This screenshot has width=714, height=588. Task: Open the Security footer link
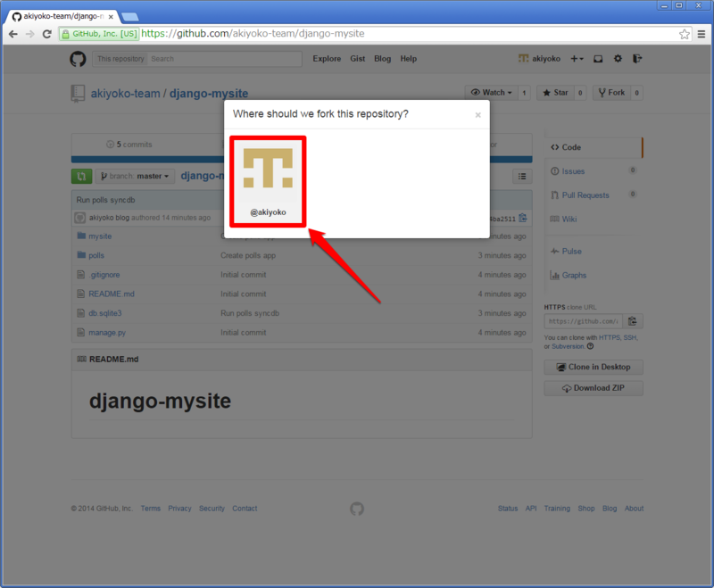click(212, 509)
